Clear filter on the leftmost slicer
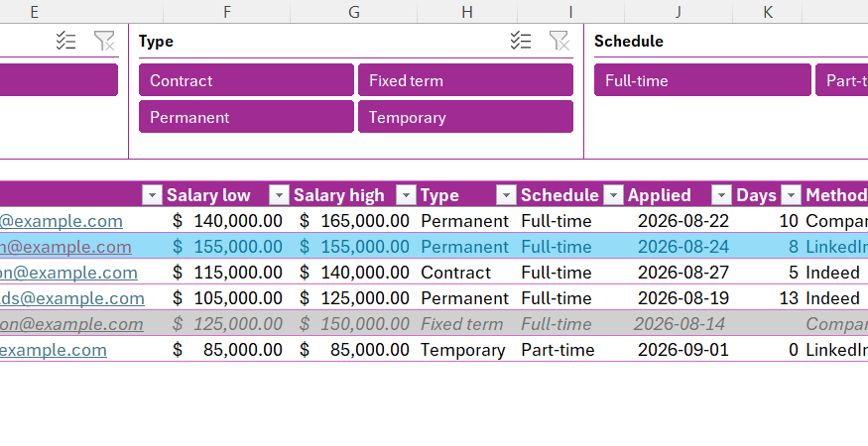 click(104, 41)
